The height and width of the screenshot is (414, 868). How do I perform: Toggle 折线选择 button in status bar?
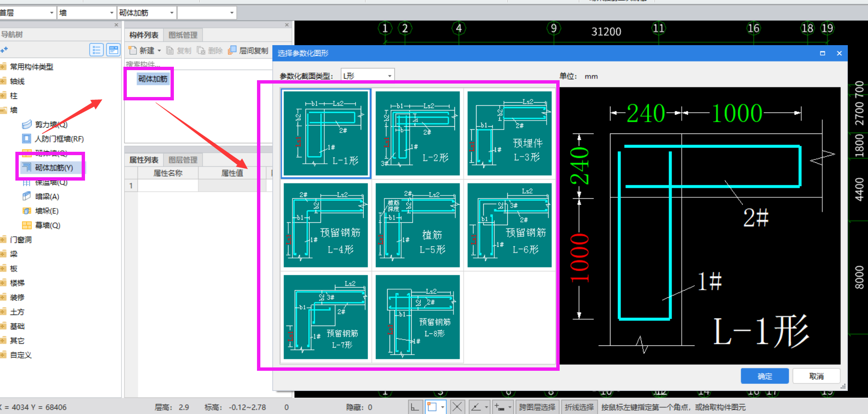pos(579,407)
